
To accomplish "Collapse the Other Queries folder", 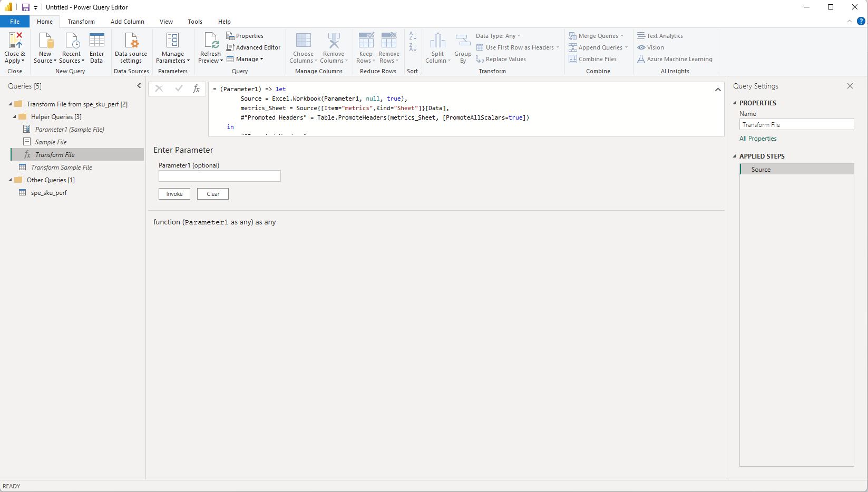I will pos(10,180).
